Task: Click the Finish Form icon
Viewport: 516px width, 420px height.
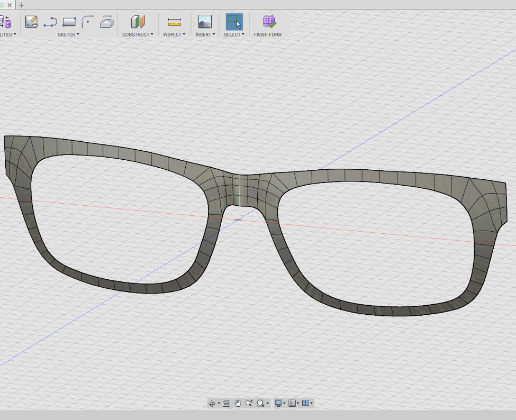Action: (x=269, y=22)
